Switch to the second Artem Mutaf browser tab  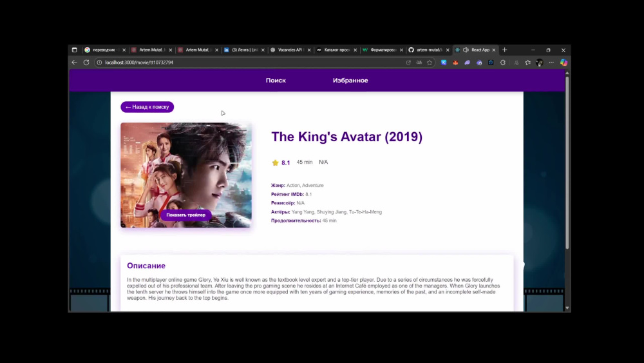(198, 50)
